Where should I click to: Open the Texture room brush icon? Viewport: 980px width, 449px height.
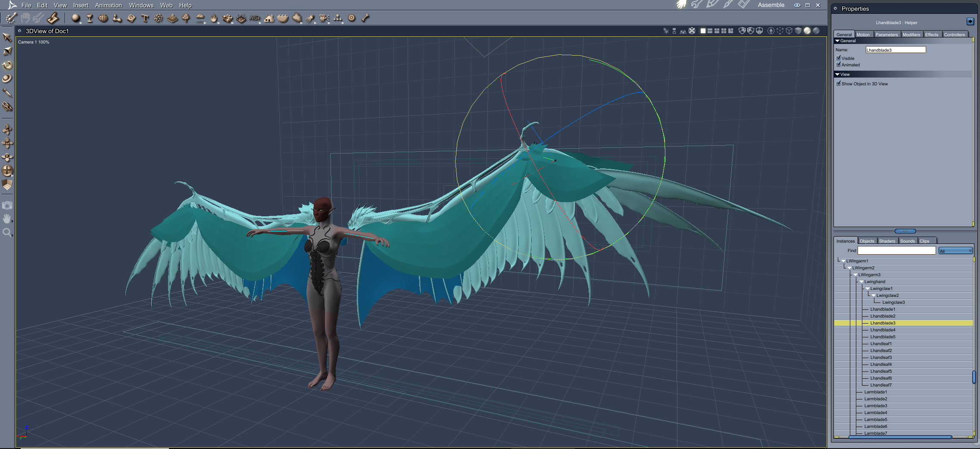(728, 5)
